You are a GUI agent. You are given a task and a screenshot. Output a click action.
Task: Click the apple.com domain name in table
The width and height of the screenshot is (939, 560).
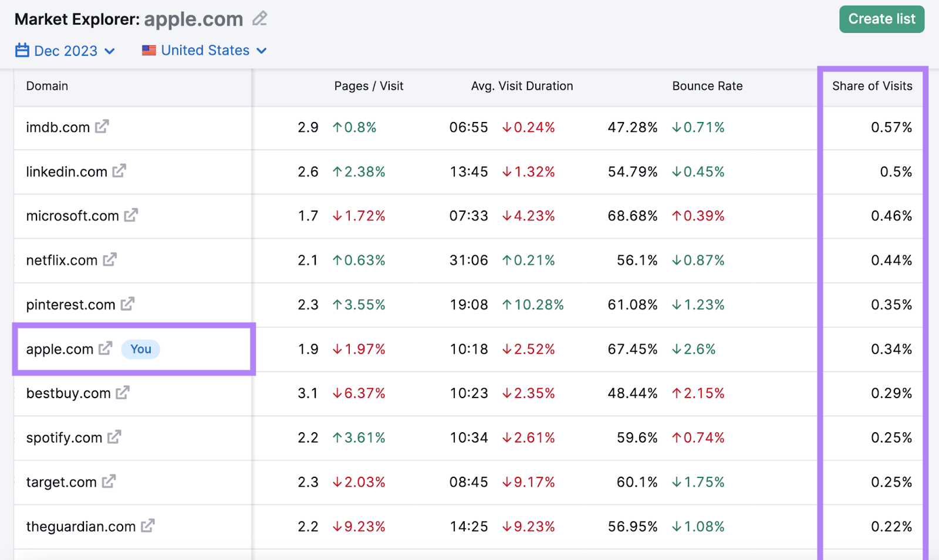tap(59, 349)
